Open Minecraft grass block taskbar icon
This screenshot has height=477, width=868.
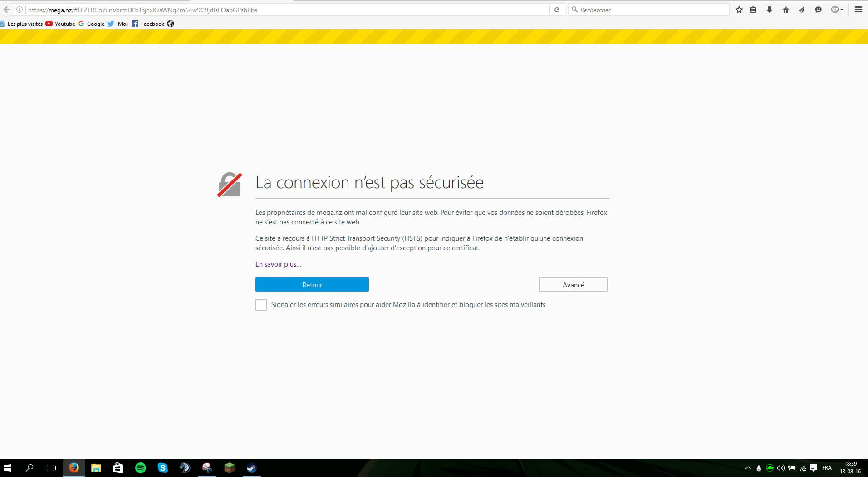[x=229, y=468]
